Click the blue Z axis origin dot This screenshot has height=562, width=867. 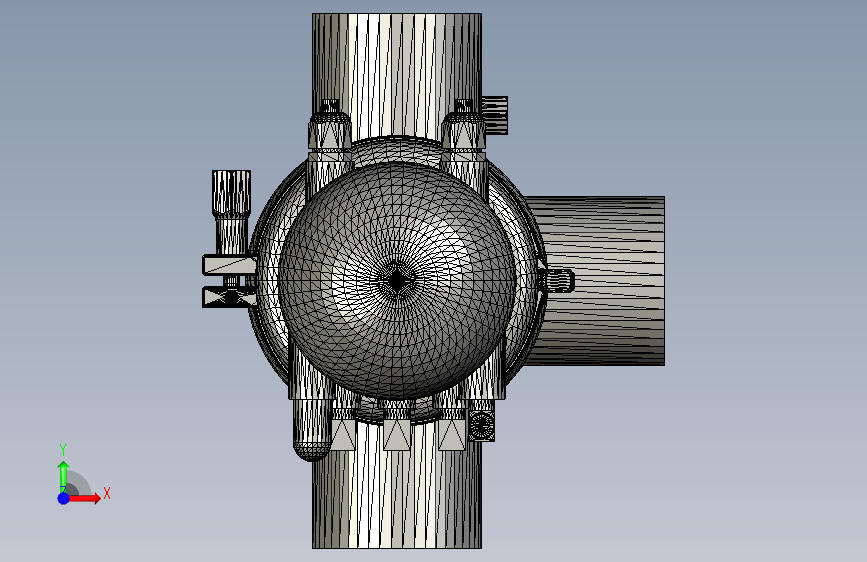coord(63,498)
